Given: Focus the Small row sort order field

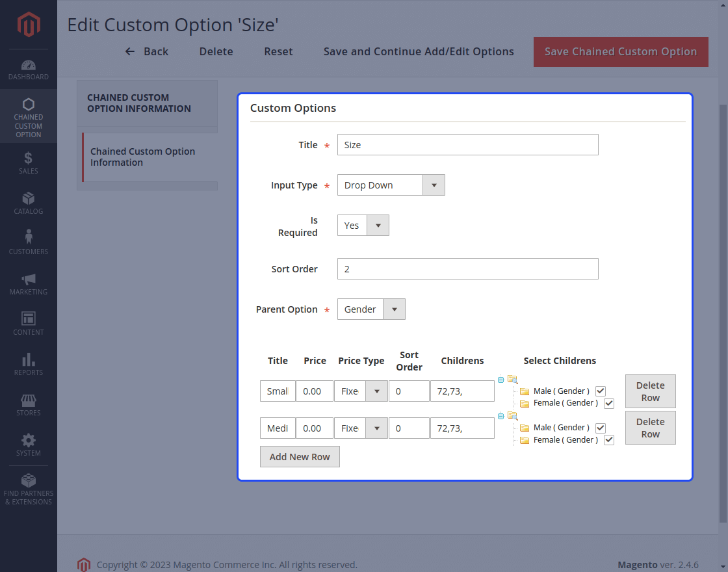Looking at the screenshot, I should click(x=409, y=391).
